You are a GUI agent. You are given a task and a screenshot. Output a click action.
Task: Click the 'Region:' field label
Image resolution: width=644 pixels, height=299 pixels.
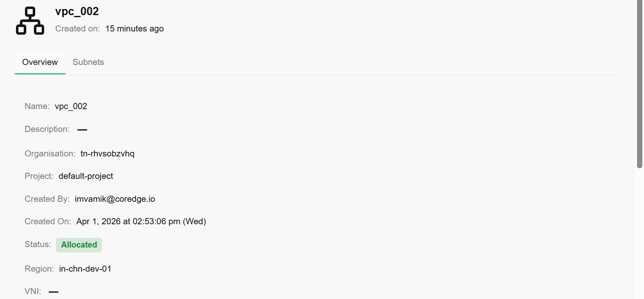[x=39, y=269]
